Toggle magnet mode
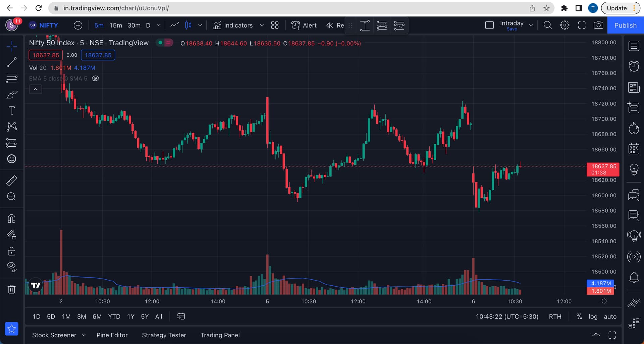The height and width of the screenshot is (344, 644). click(x=12, y=219)
